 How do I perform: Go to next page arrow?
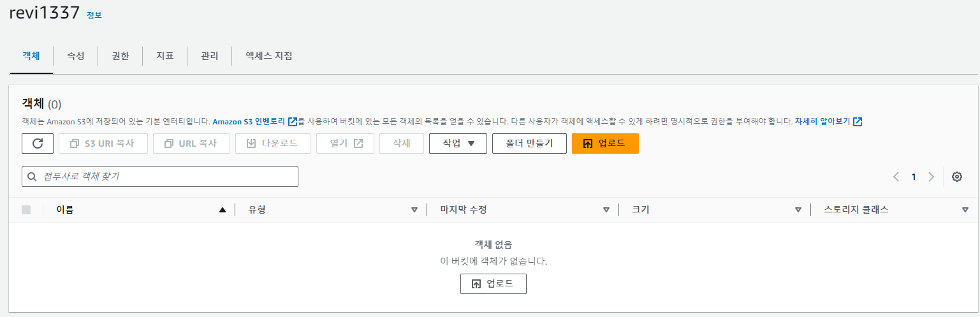tap(931, 177)
